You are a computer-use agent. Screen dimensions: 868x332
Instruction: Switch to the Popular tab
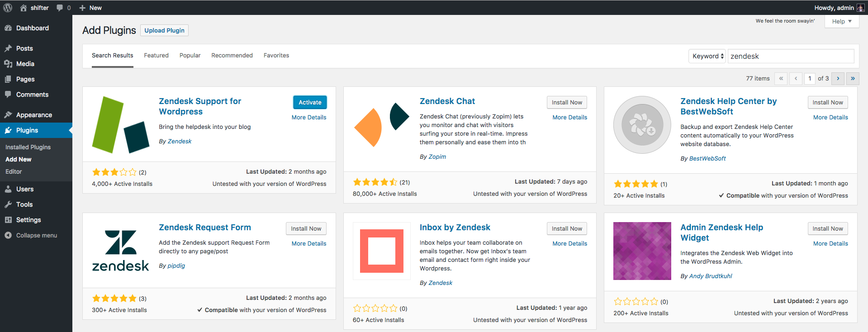coord(190,56)
